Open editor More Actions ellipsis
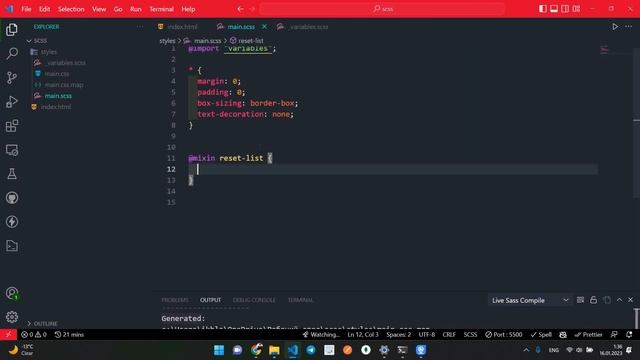This screenshot has height=360, width=640. click(629, 27)
